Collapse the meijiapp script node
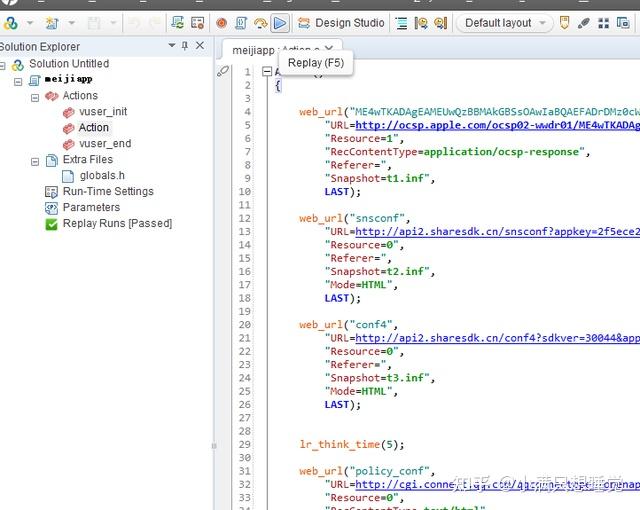Viewport: 640px width, 510px height. 19,80
